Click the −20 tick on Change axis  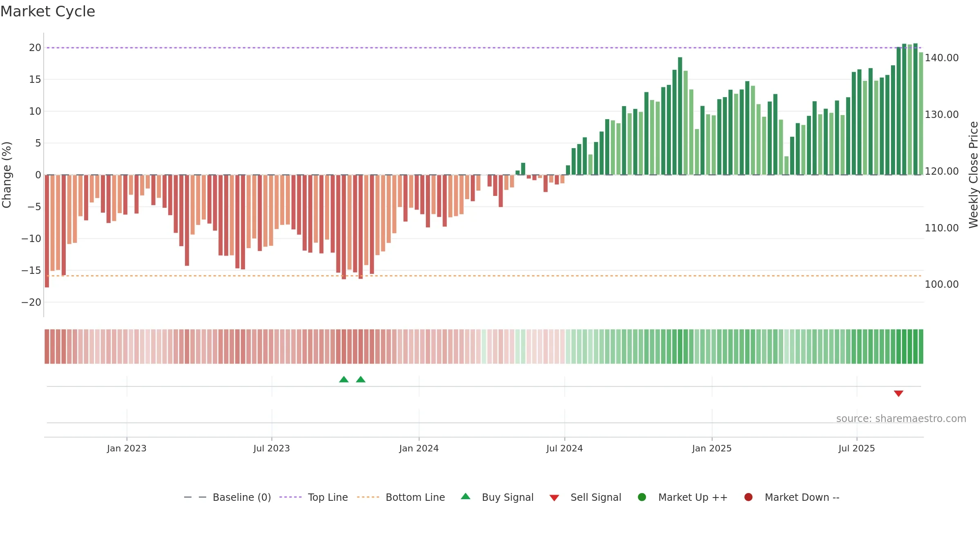(x=31, y=302)
